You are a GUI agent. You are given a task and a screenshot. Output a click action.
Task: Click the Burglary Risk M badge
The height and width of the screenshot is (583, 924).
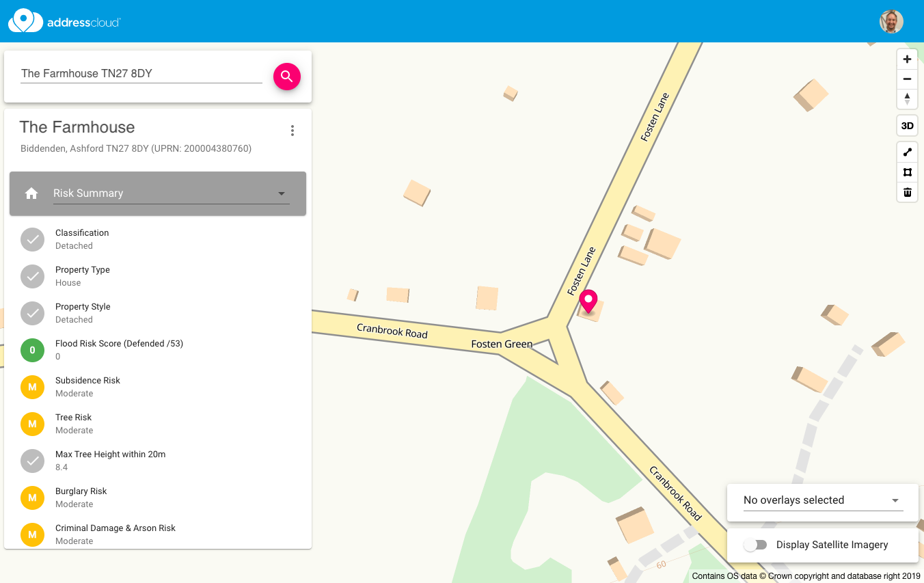[x=32, y=498]
